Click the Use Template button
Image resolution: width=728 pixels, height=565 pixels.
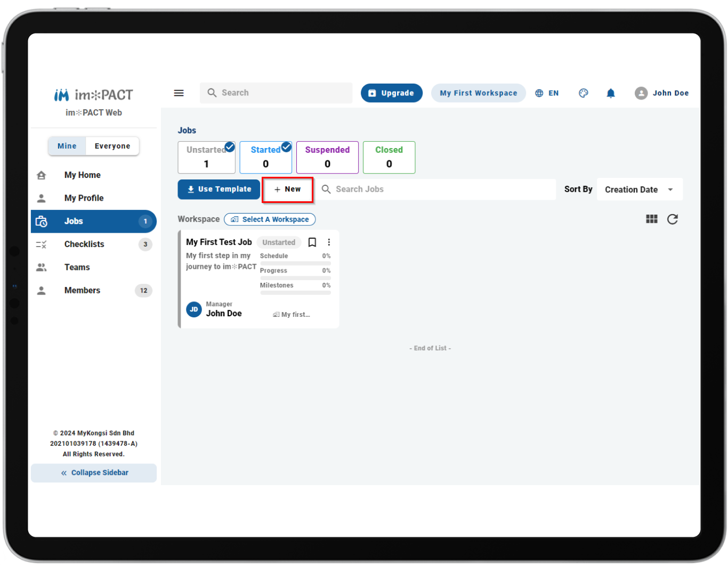[219, 189]
